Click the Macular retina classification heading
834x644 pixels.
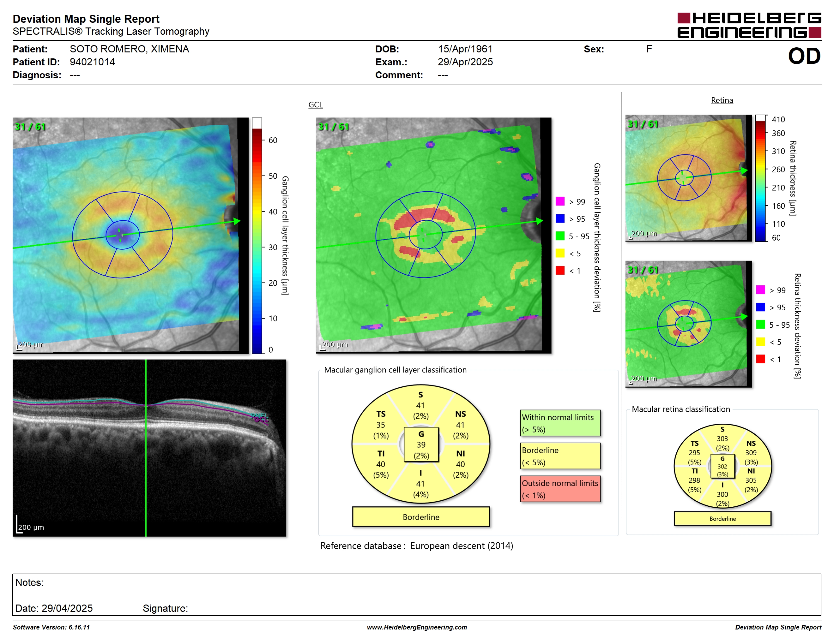tap(681, 409)
